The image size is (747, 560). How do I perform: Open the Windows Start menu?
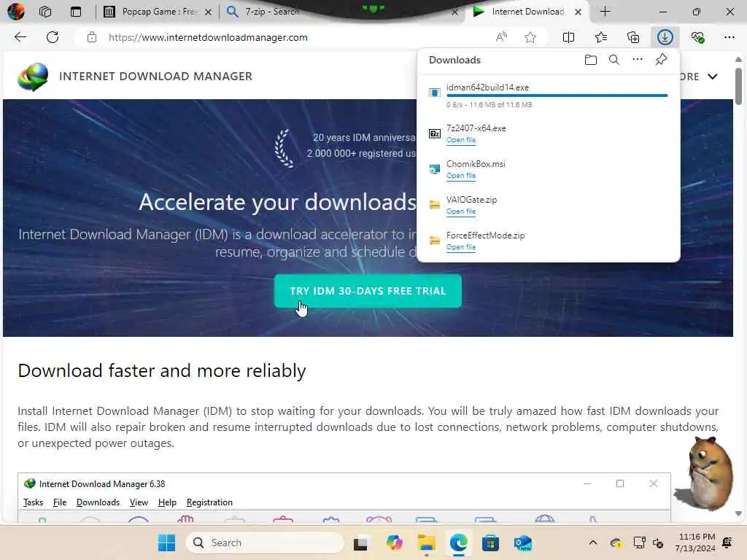[167, 542]
